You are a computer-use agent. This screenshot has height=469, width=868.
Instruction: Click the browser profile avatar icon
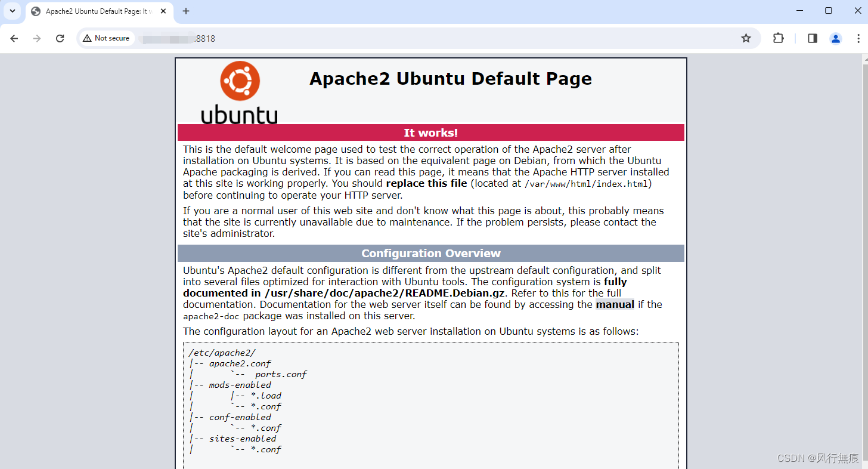835,38
